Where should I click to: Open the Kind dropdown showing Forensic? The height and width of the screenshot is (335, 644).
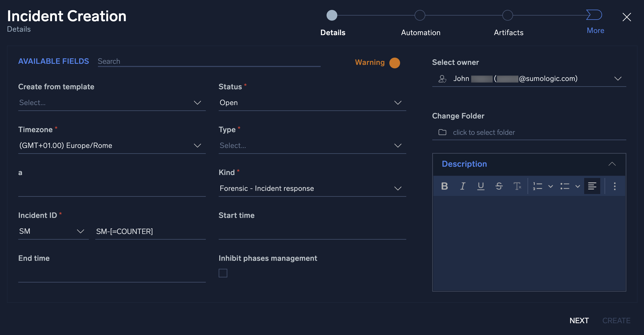pyautogui.click(x=398, y=188)
